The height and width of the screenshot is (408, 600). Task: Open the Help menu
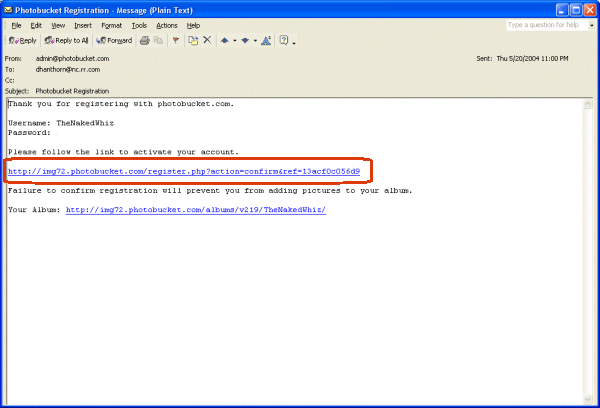point(193,26)
